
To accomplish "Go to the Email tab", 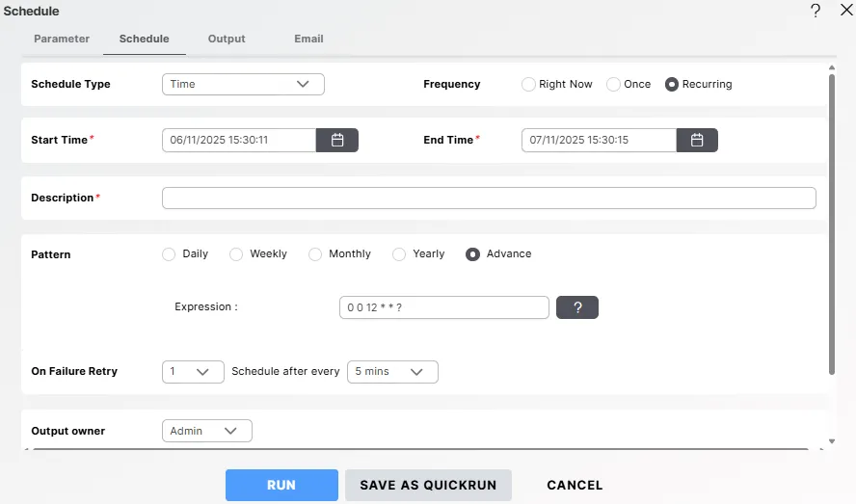I will pos(308,39).
